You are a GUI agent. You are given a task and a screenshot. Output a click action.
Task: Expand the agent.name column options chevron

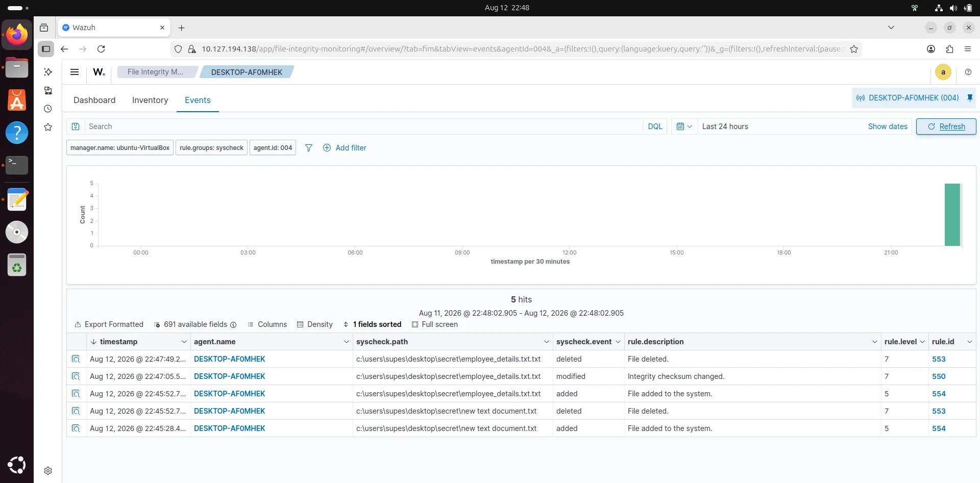[x=347, y=342]
